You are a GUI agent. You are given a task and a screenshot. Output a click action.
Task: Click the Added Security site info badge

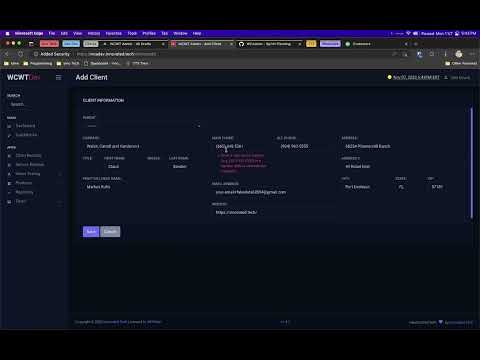coord(52,54)
